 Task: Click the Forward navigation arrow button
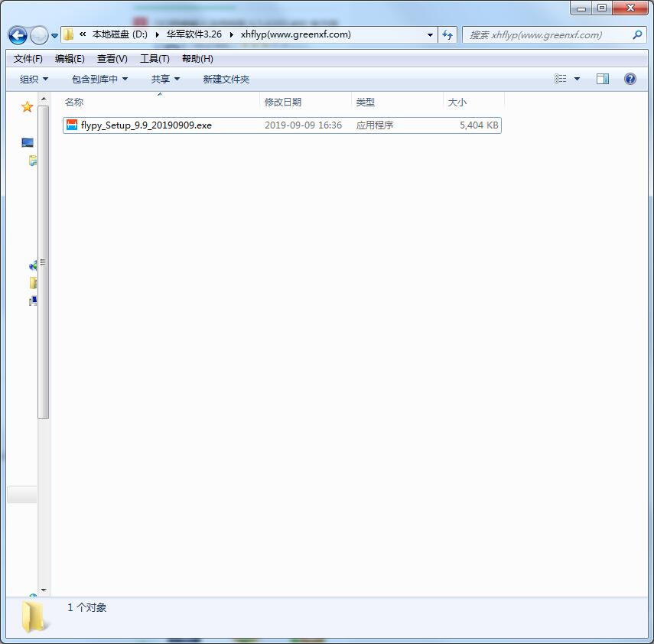pyautogui.click(x=39, y=35)
